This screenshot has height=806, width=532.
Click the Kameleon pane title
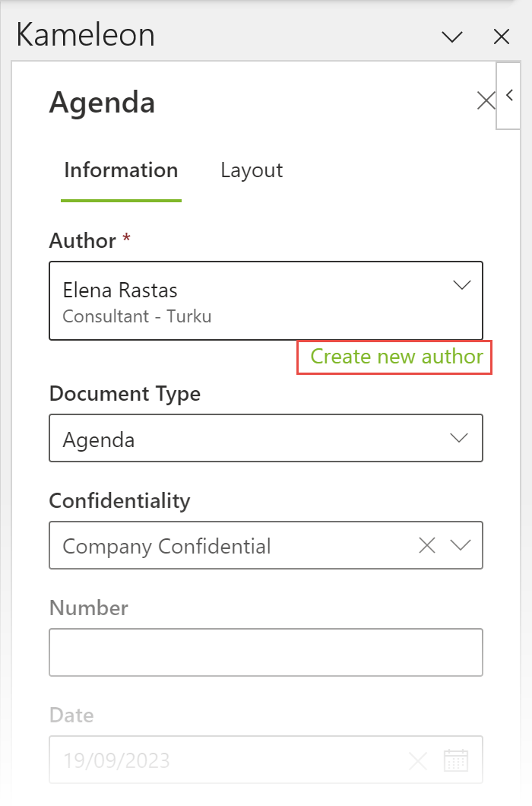tap(86, 36)
